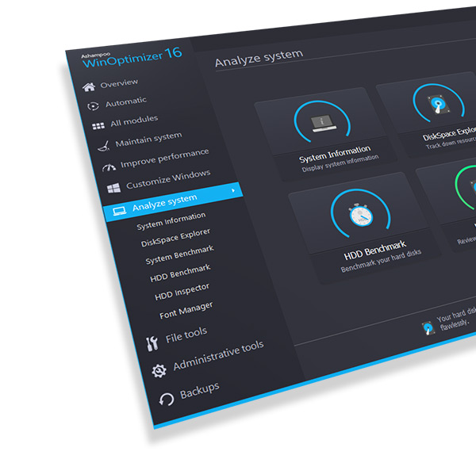Select DiskSpace Explorer from the sidebar list
This screenshot has width=476, height=459.
click(175, 237)
